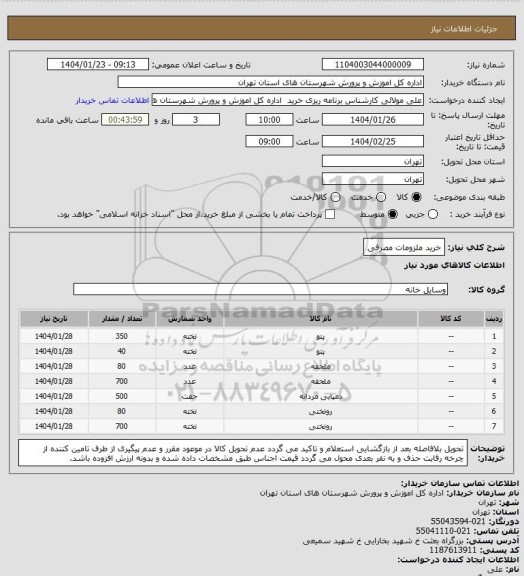
Task: Click the تعداد / مقدار column header
Action: coord(122,318)
